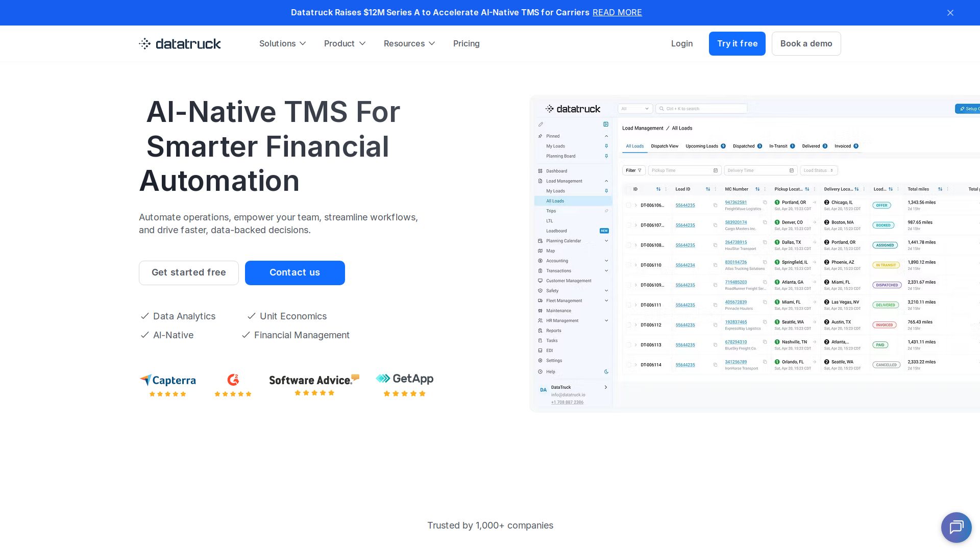
Task: Open the READ MORE announcement link
Action: coord(617,12)
